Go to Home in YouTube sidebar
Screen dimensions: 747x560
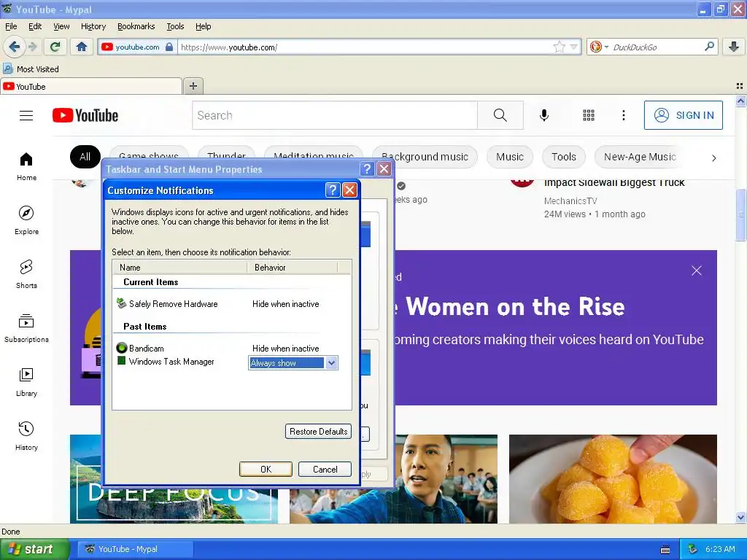click(26, 167)
